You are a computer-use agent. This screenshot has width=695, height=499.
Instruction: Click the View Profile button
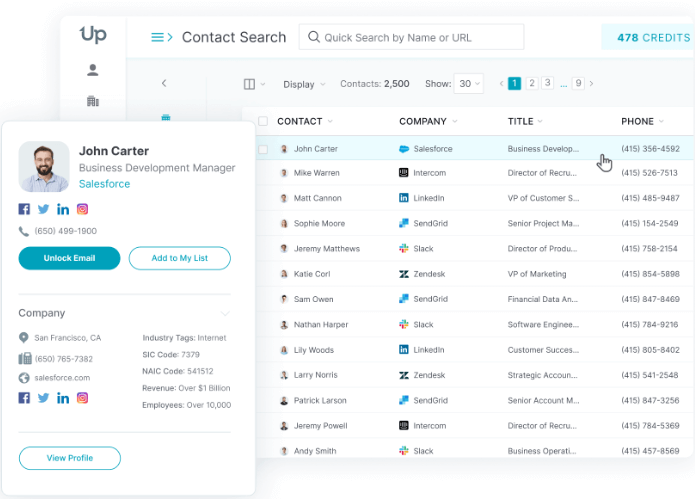70,458
